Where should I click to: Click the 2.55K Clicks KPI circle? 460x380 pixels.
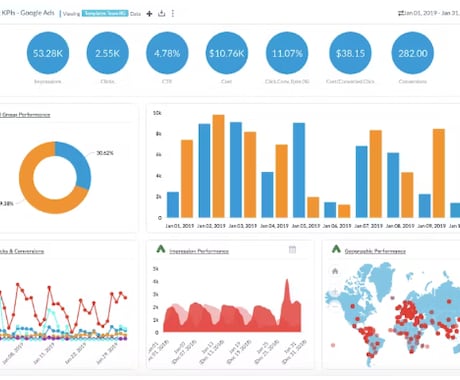pos(108,53)
